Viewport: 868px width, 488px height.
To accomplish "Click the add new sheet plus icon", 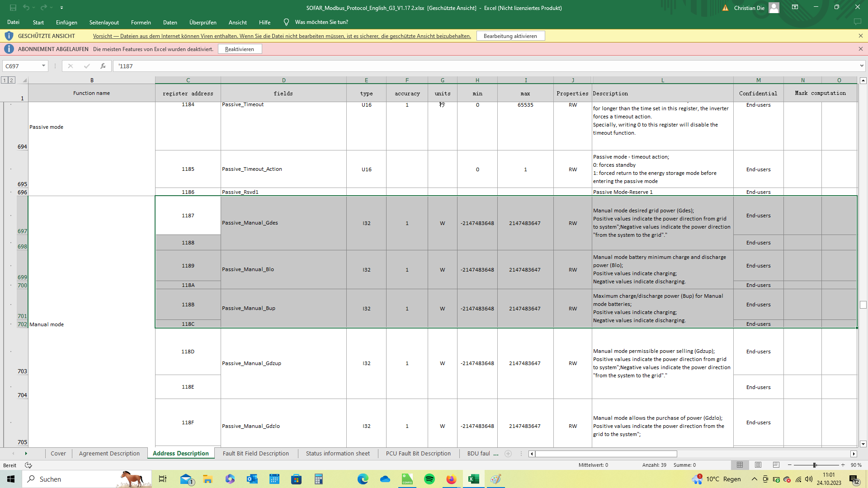I will (508, 454).
